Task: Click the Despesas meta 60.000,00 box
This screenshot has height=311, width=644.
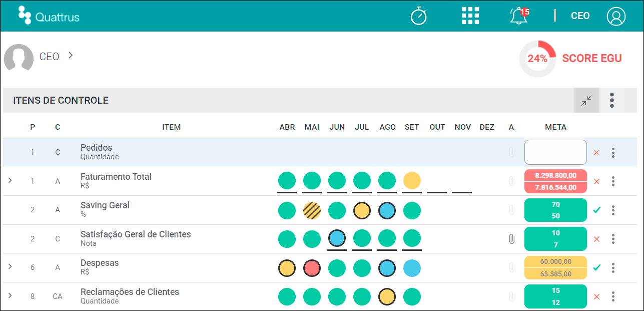Action: 555,268
